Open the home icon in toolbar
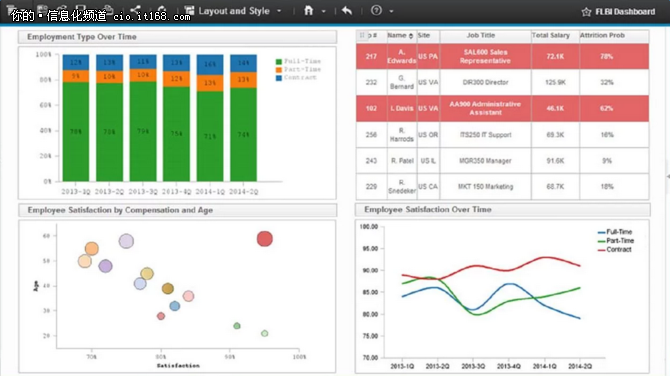 309,10
